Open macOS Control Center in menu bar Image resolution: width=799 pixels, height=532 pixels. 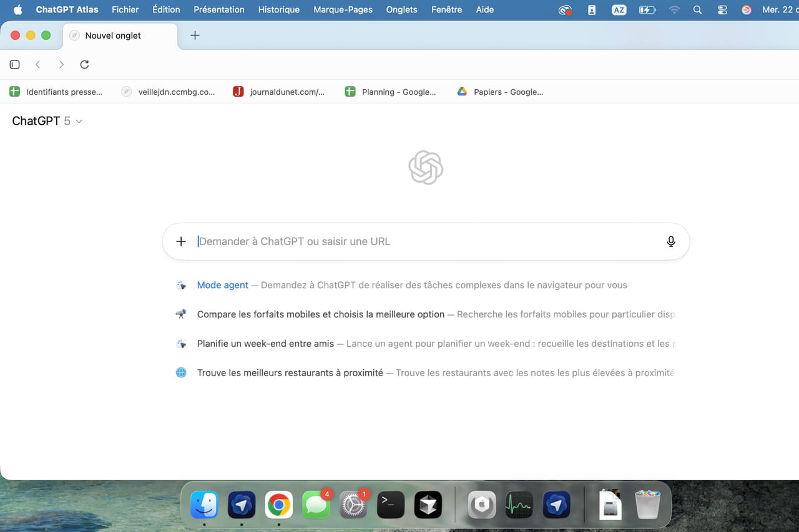tap(722, 10)
